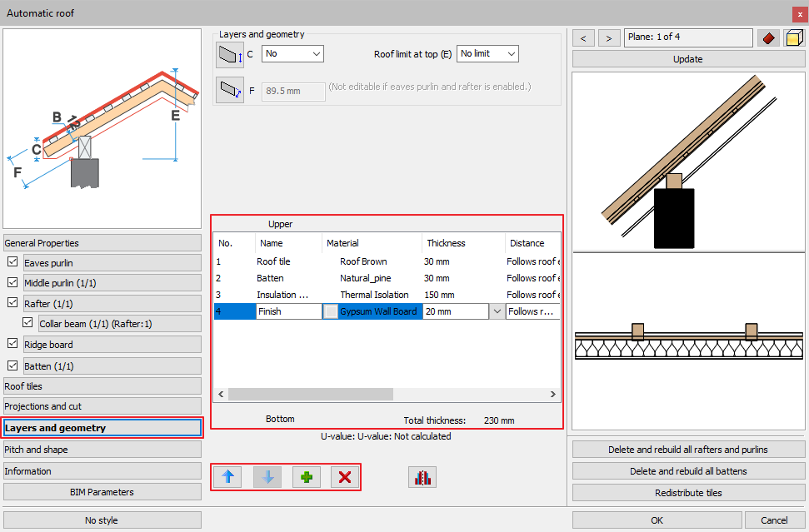Disable the Ridge board checkbox
Viewport: 809px width, 532px height.
point(12,345)
